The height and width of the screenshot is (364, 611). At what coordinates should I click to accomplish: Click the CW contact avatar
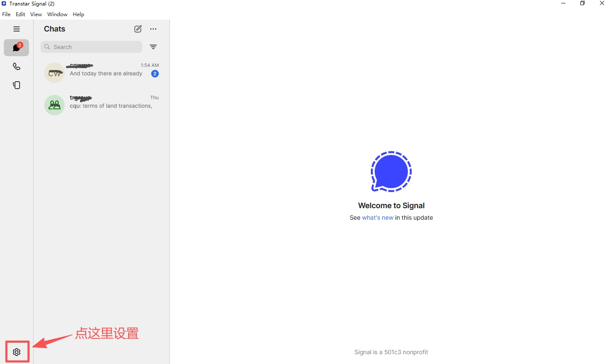pos(55,73)
